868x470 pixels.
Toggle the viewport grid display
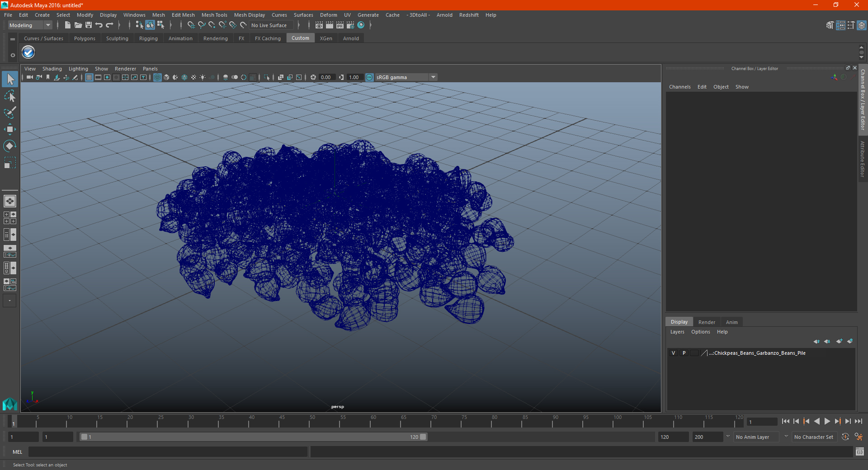(89, 77)
